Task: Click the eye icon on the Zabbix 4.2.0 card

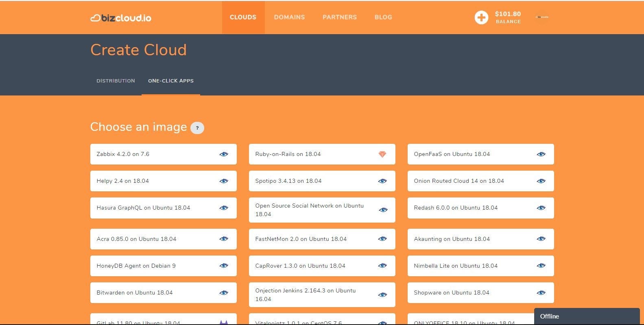Action: click(224, 154)
